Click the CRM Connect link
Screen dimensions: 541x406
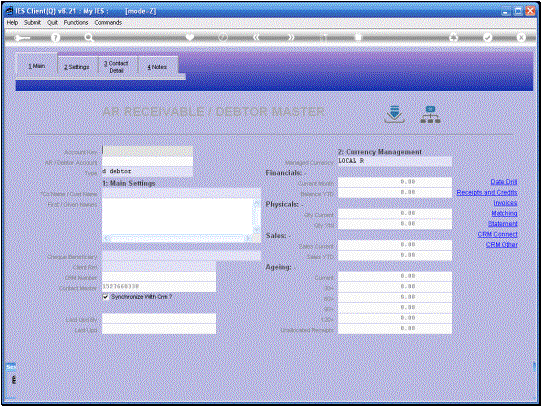[x=498, y=234]
